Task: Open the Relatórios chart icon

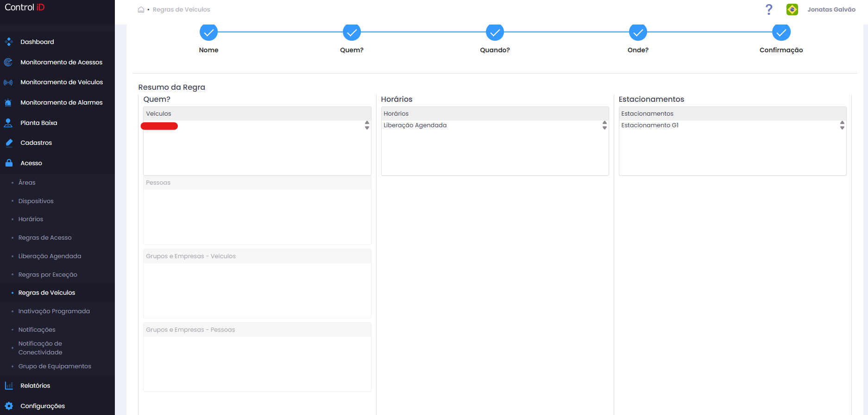Action: (x=9, y=385)
